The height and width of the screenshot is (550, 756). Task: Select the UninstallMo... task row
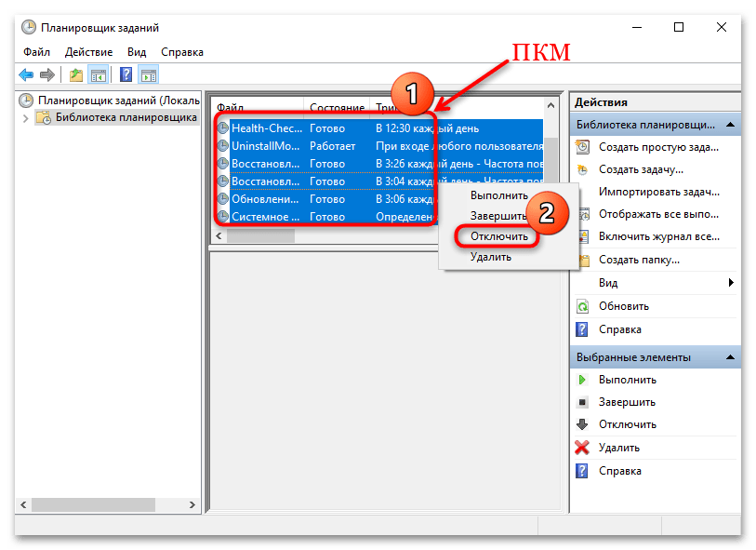(268, 146)
